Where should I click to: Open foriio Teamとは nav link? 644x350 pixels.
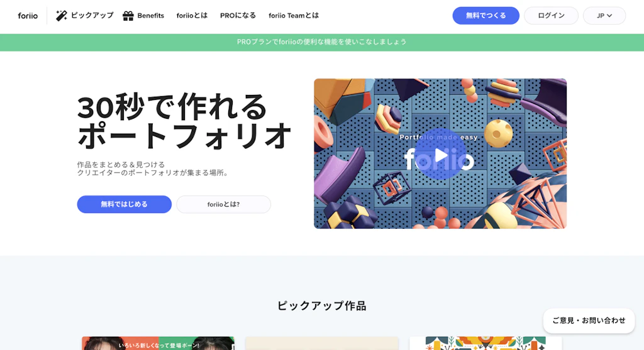[x=294, y=16]
